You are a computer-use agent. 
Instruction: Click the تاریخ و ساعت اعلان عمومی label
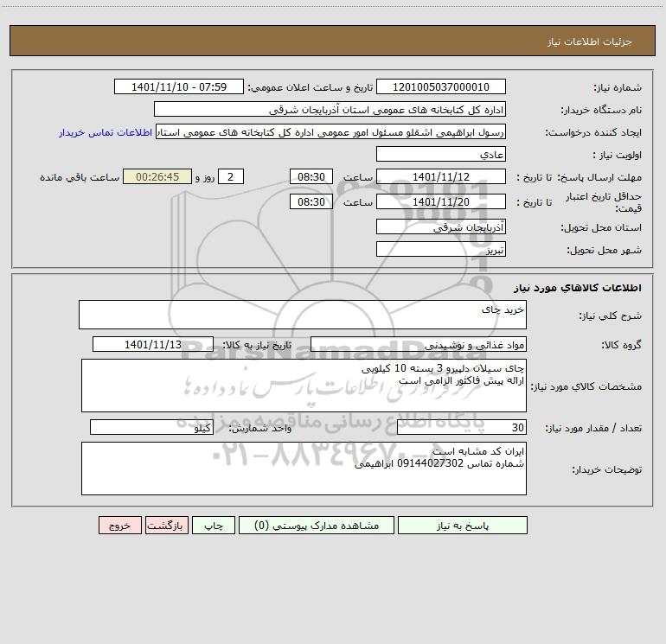click(x=311, y=87)
